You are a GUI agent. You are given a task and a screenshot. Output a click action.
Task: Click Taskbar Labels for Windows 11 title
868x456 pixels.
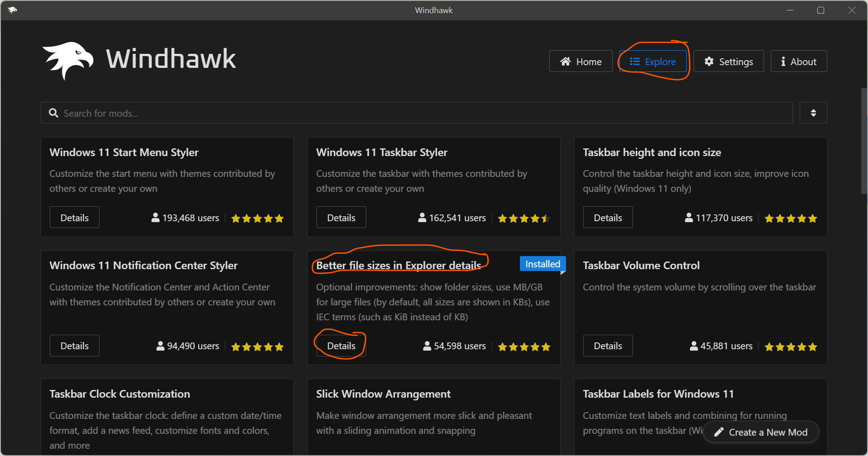(x=658, y=394)
